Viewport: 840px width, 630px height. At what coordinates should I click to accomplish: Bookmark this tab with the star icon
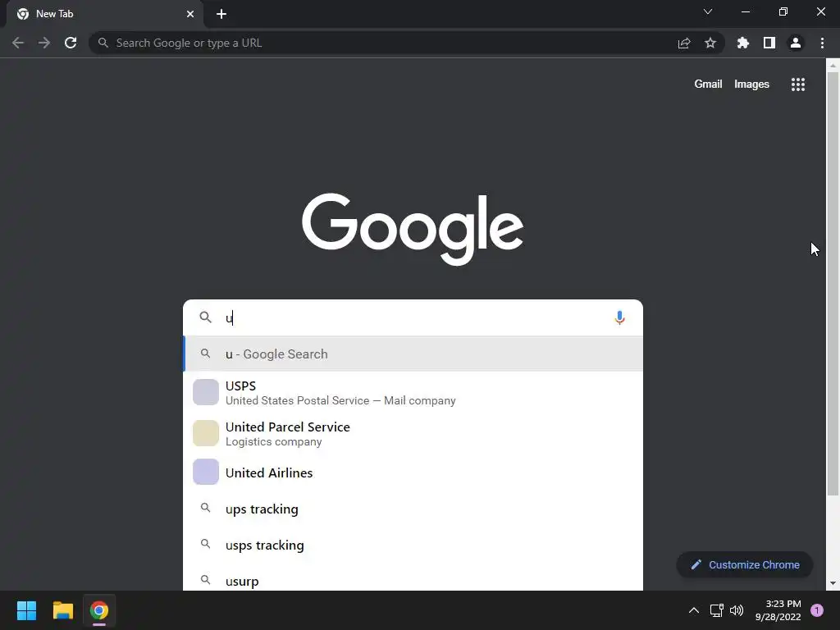point(710,43)
